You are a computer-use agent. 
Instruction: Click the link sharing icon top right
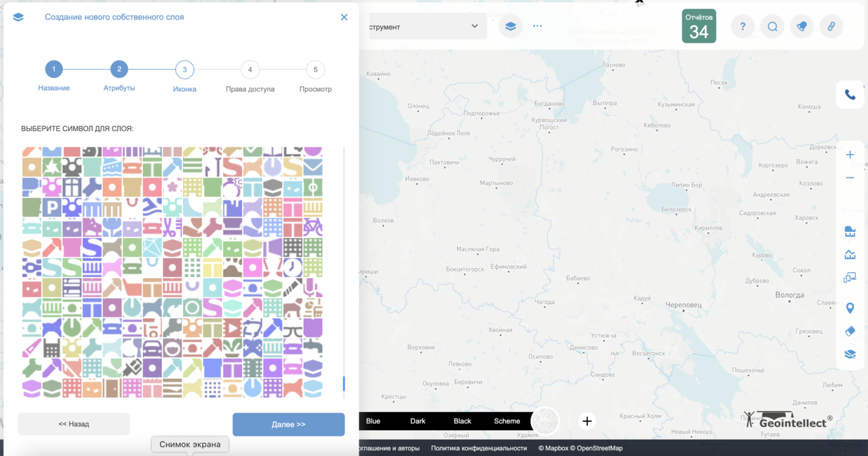(831, 26)
